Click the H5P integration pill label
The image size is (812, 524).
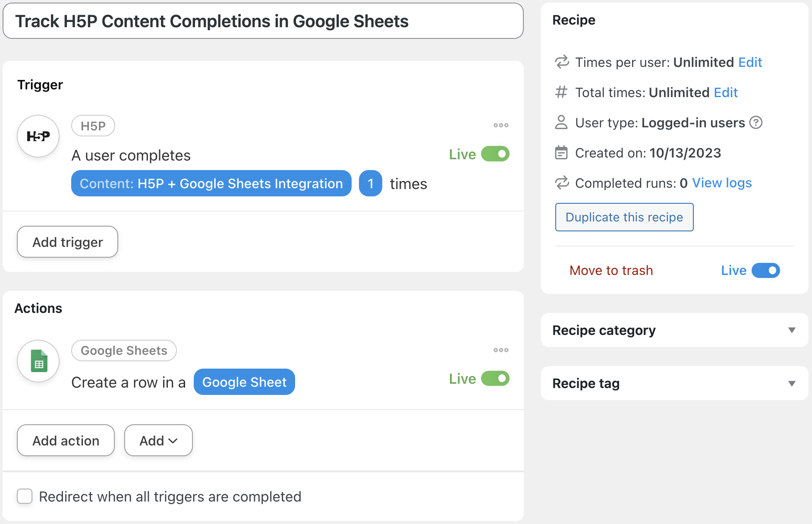coord(93,126)
